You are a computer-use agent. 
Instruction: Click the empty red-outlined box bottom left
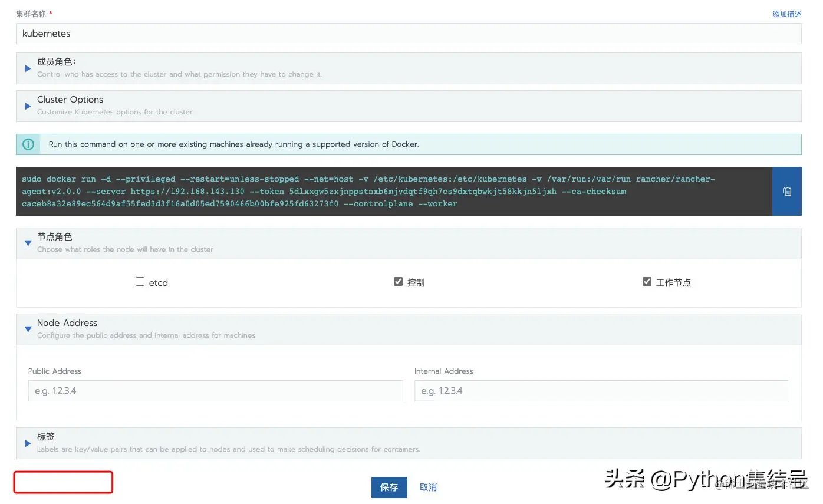pyautogui.click(x=63, y=482)
